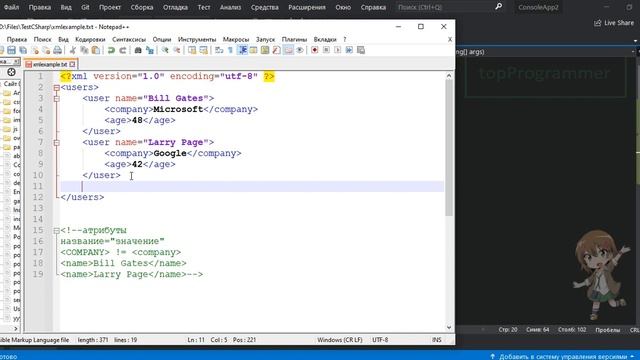The width and height of the screenshot is (640, 360).
Task: Click ConsoleApp2 solution name button
Action: [x=538, y=7]
